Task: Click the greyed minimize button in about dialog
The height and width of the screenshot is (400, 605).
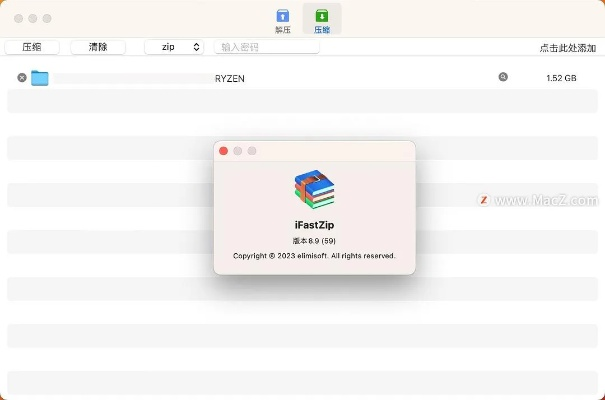Action: tap(238, 151)
